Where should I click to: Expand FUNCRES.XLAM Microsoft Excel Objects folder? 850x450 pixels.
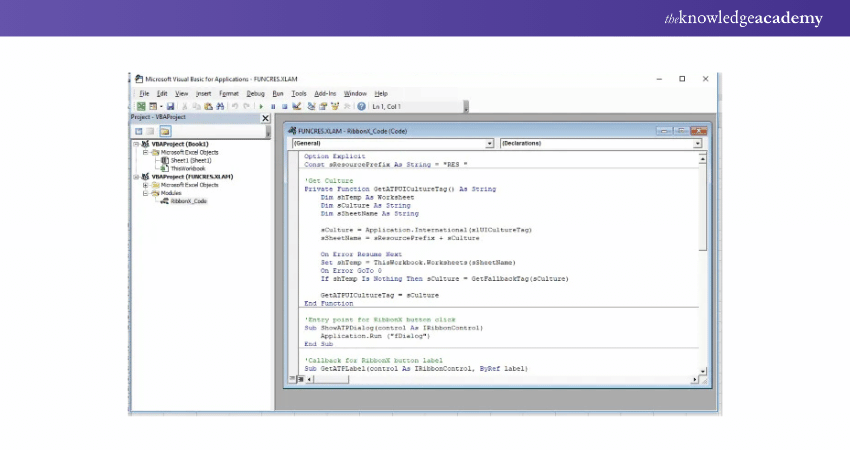pos(146,185)
